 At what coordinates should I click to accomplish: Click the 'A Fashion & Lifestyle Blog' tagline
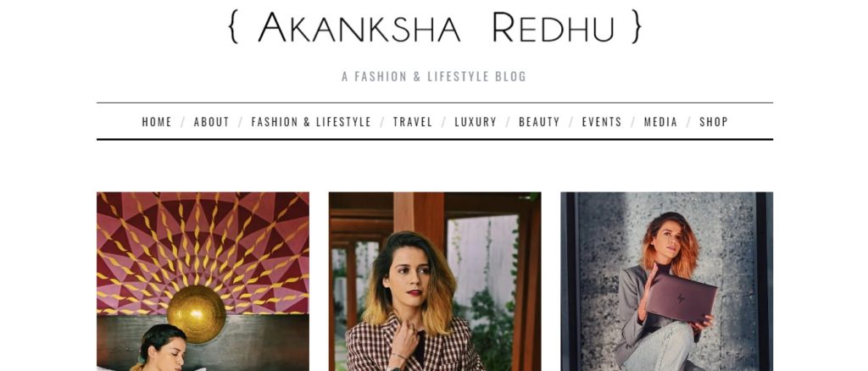point(434,76)
